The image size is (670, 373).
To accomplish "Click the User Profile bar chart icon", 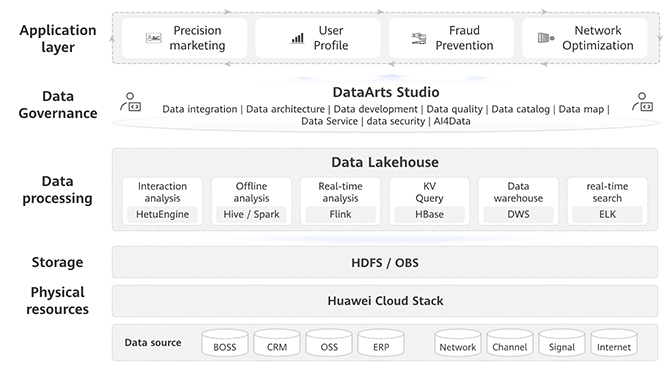I will [x=297, y=38].
